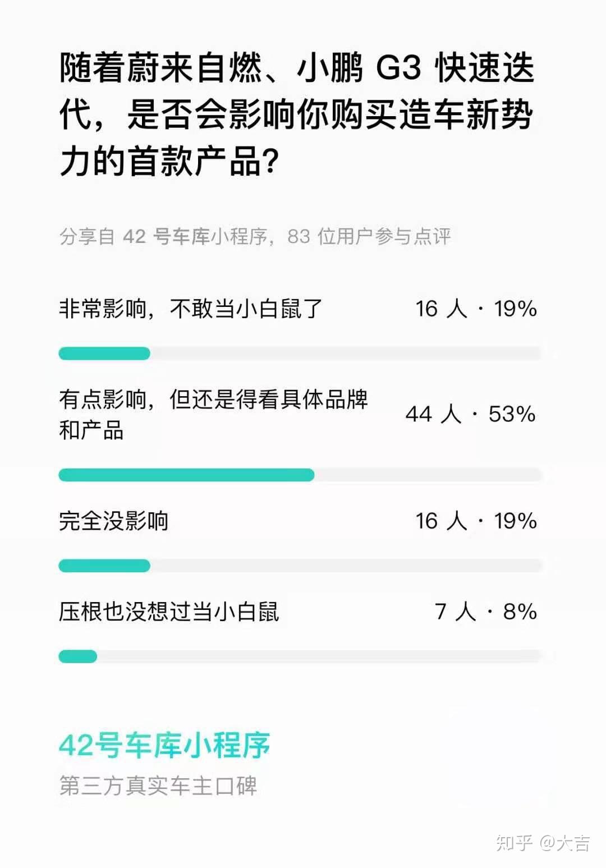The height and width of the screenshot is (868, 606).
Task: Click the 16 人 · 19% result for 完全没影响
Action: pyautogui.click(x=476, y=521)
